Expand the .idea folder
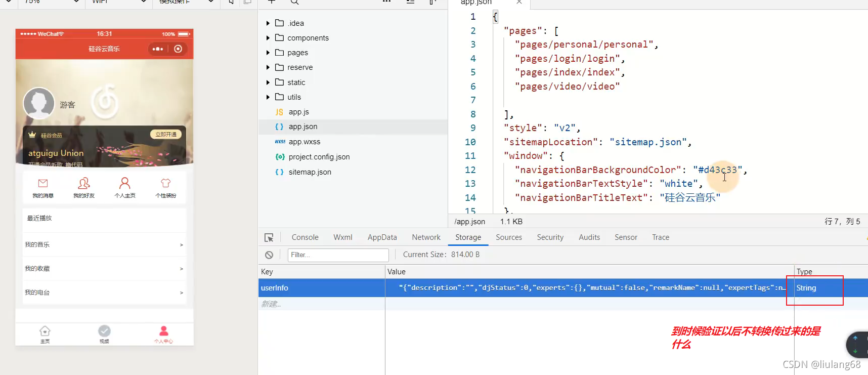Screen dimensions: 868x375 coord(268,23)
